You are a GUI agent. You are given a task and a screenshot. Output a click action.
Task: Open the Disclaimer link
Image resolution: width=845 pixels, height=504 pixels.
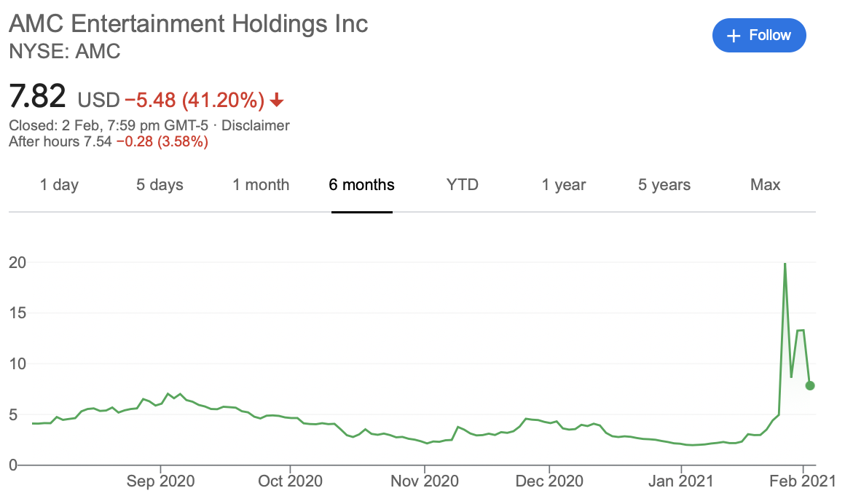[256, 125]
